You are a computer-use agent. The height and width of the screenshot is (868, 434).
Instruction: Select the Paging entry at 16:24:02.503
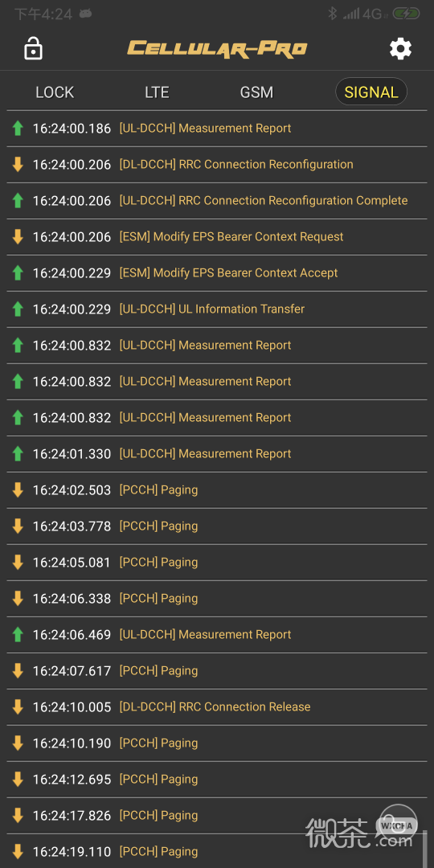coord(217,490)
